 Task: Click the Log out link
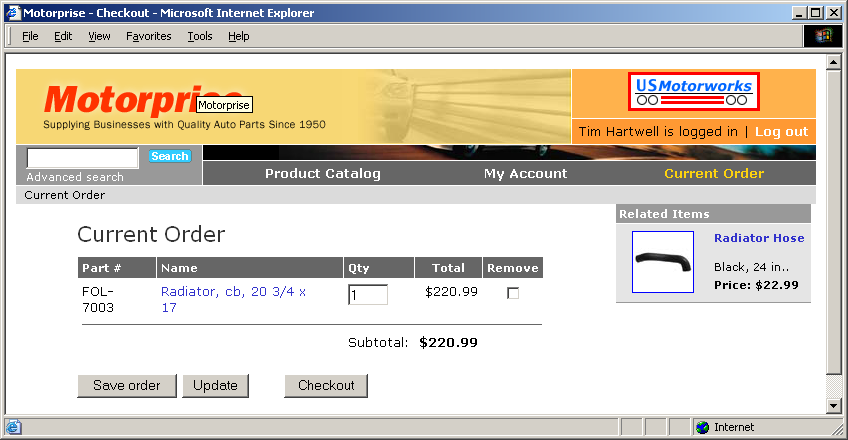pyautogui.click(x=781, y=132)
